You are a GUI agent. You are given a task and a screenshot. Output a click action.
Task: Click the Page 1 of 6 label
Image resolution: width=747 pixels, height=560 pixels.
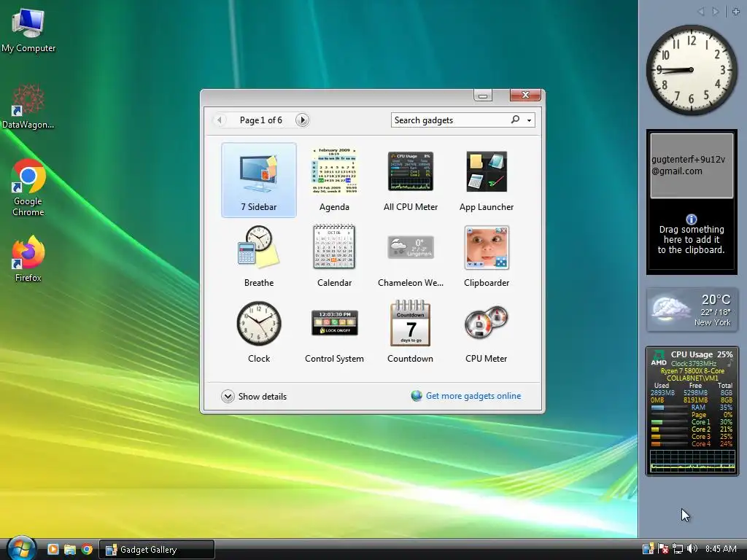click(260, 120)
